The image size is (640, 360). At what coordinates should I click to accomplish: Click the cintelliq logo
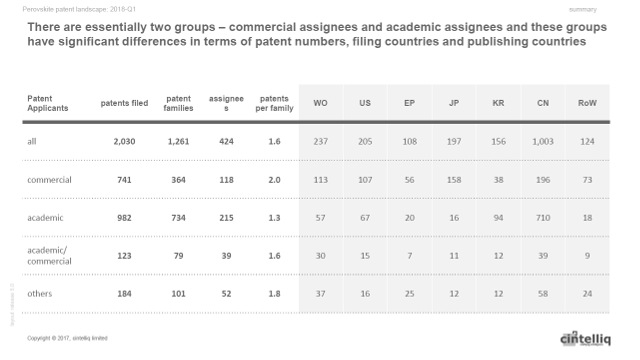(x=585, y=338)
